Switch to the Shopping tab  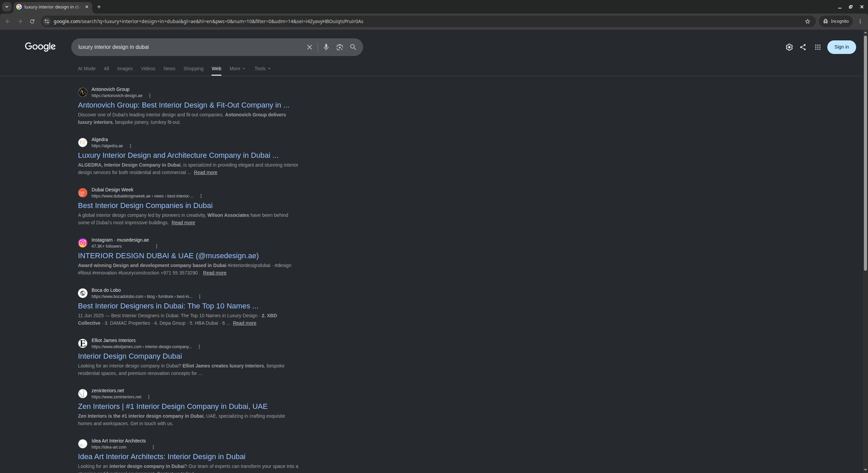pos(194,69)
